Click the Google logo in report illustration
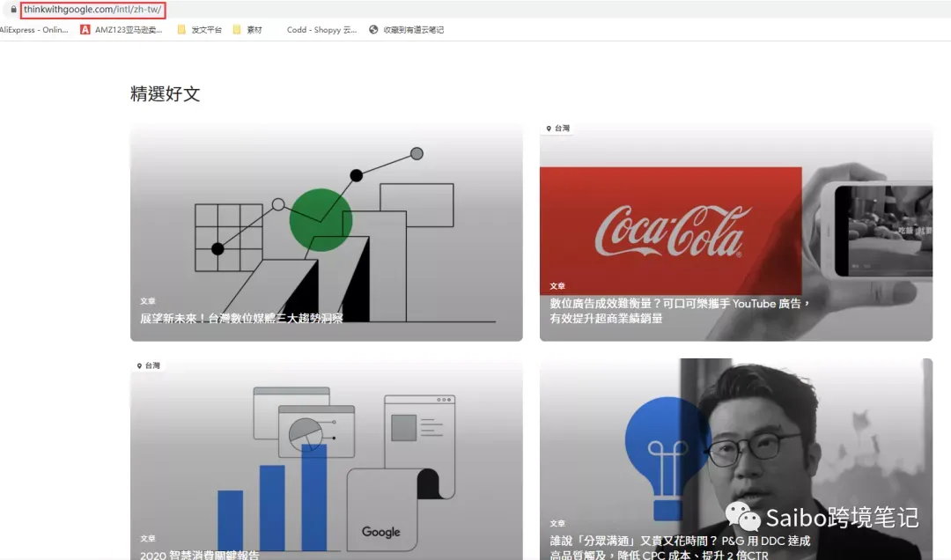 [381, 532]
